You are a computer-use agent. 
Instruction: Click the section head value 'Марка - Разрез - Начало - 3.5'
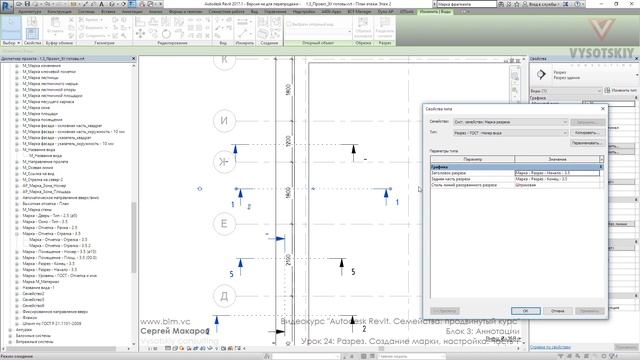click(x=557, y=173)
